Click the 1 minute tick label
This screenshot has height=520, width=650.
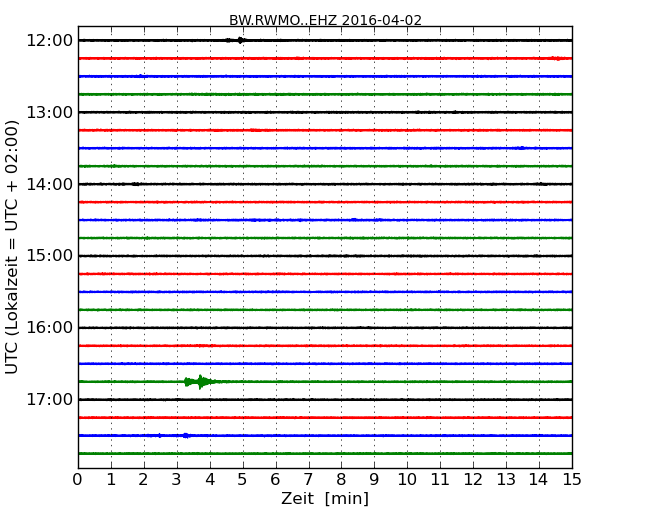tap(111, 480)
